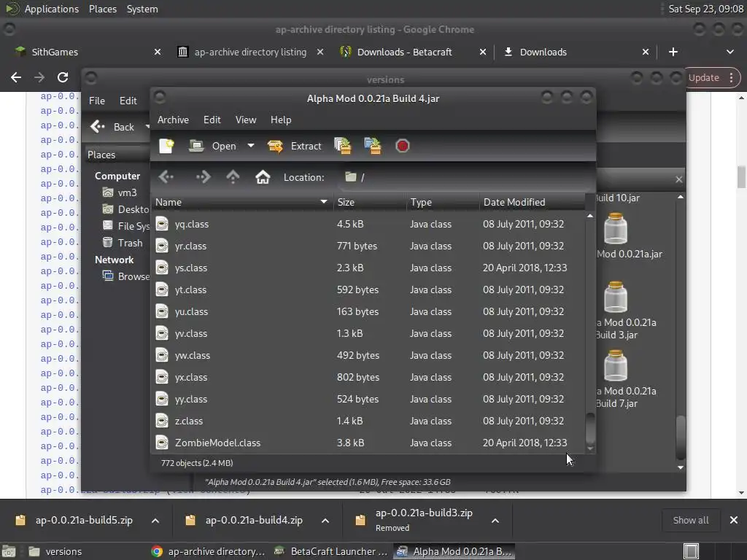The image size is (747, 560).
Task: Sort by Type column
Action: click(443, 202)
